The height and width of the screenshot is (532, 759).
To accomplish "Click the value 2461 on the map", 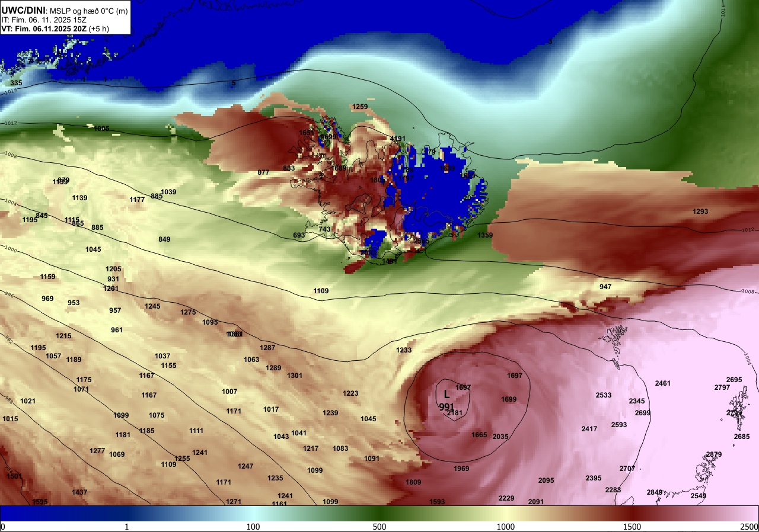I will click(x=663, y=383).
